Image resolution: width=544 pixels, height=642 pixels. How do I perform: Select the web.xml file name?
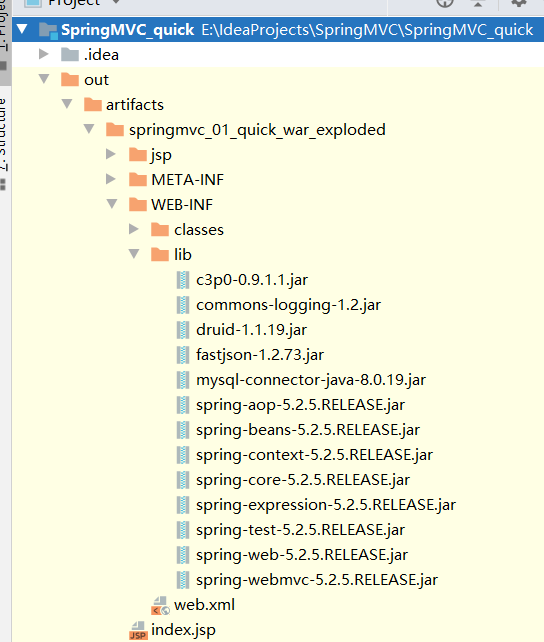(204, 605)
